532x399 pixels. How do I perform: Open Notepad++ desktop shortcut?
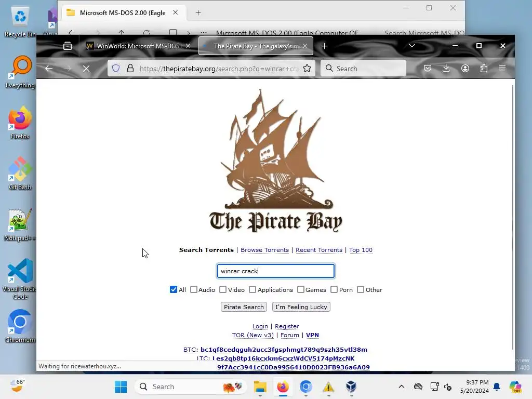20,224
